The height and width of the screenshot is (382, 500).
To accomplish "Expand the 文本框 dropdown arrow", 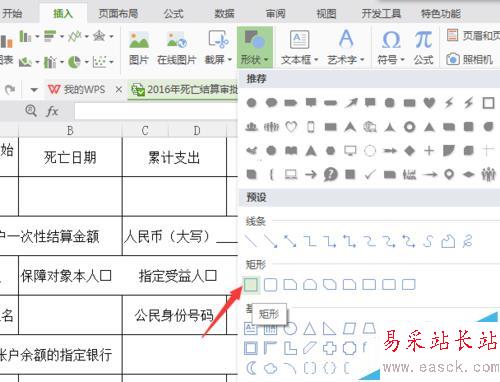I will 316,60.
